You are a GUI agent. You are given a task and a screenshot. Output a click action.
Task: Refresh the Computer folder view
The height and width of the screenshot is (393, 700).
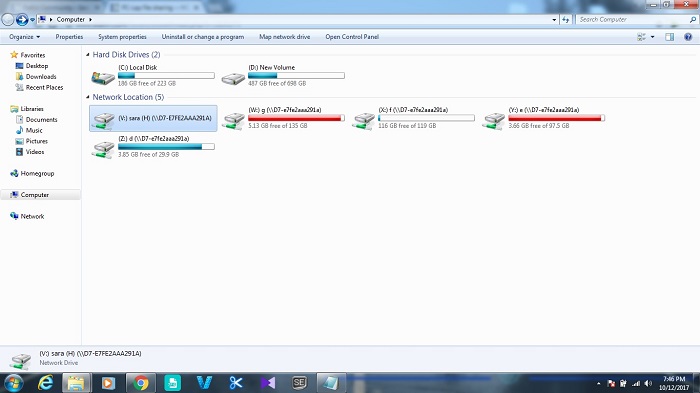[x=566, y=20]
